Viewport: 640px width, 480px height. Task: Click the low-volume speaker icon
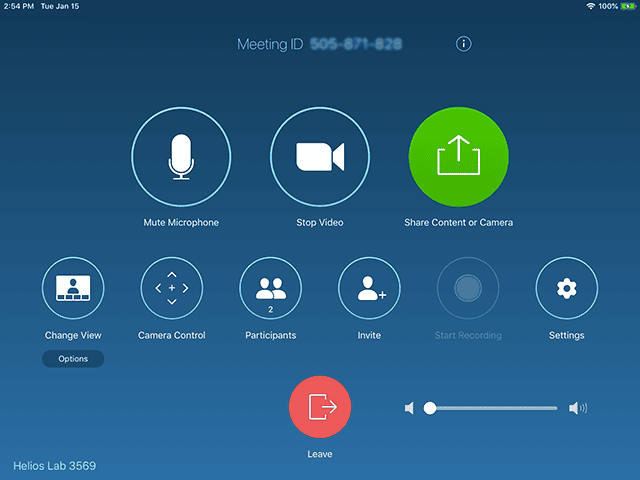[x=409, y=408]
